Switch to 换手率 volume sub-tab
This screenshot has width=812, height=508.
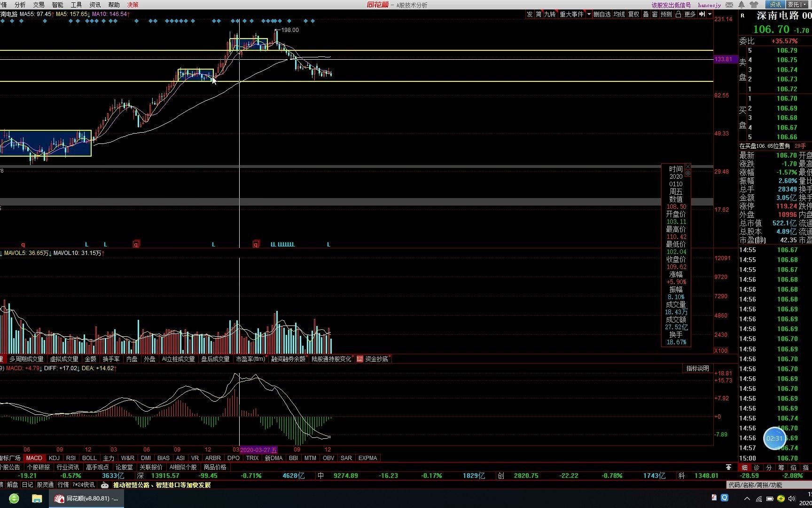click(x=111, y=359)
